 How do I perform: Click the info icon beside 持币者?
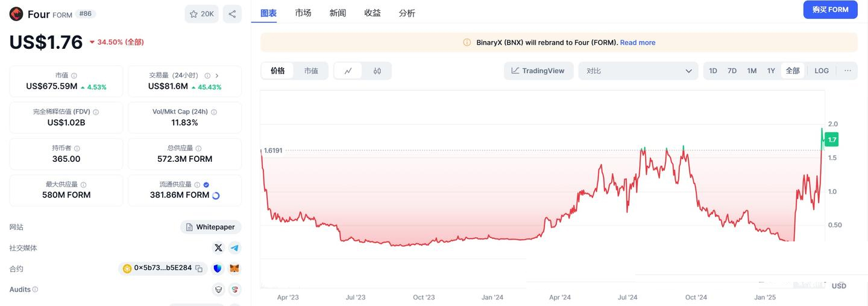[77, 148]
